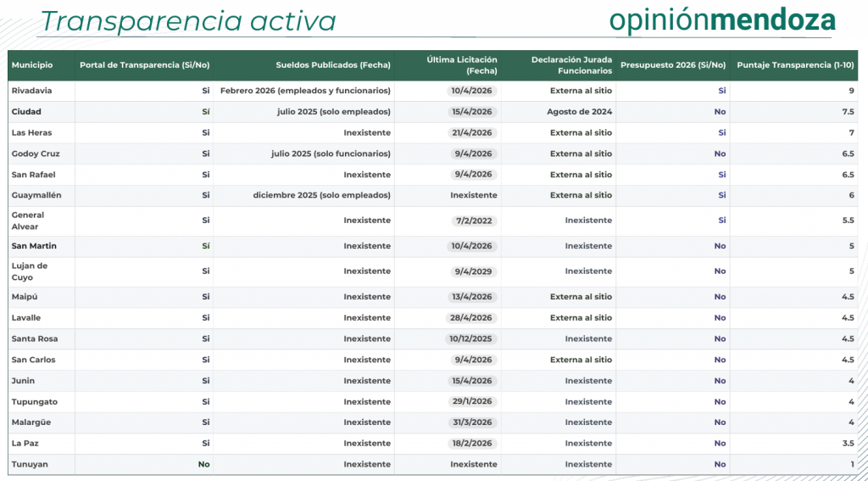Click the Rivadavia municipality cell
Image resolution: width=868 pixels, height=481 pixels.
pos(32,91)
